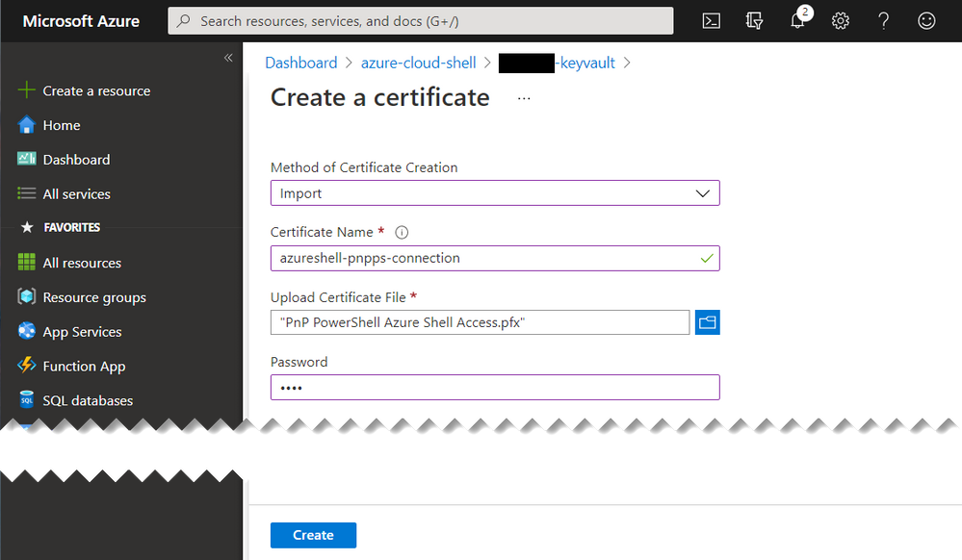Open portal settings gear
Screen dimensions: 962x560
[841, 21]
